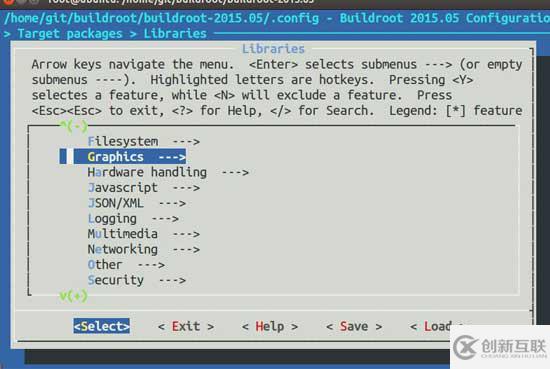Click the v(+) scroll-down indicator
The width and height of the screenshot is (550, 369).
(x=74, y=296)
